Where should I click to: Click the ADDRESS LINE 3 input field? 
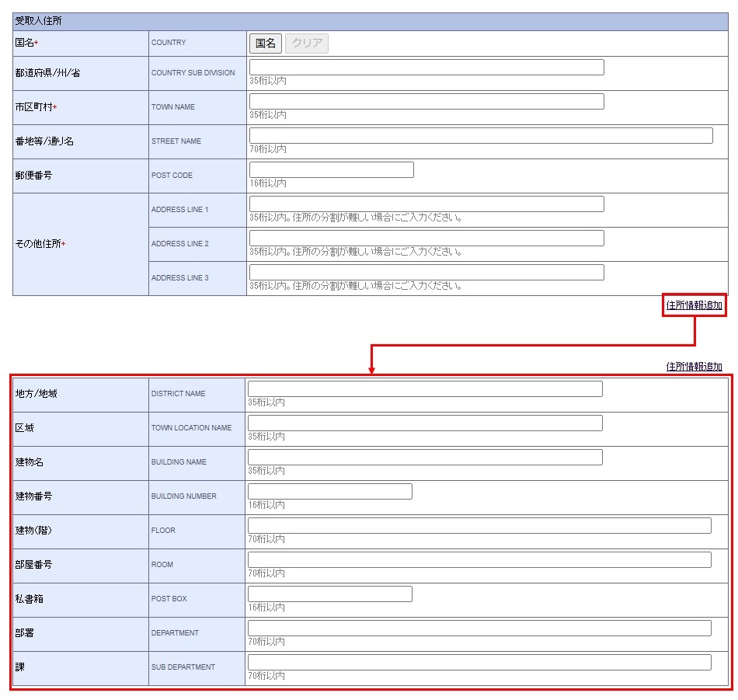426,273
